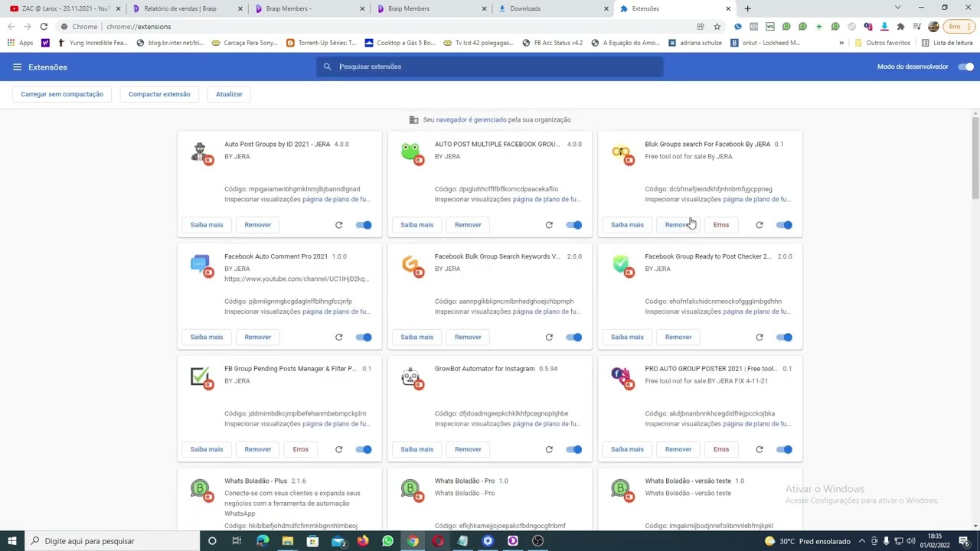Bookmark this page with the star icon
Image resolution: width=980 pixels, height=551 pixels.
(717, 26)
